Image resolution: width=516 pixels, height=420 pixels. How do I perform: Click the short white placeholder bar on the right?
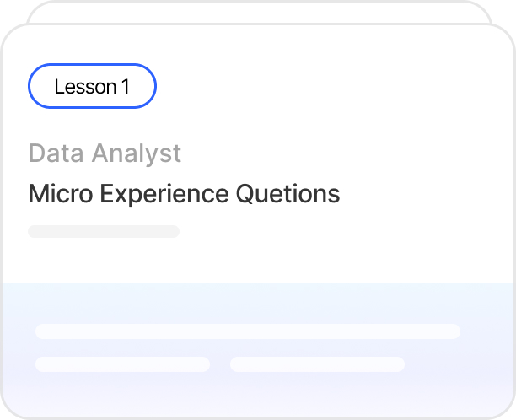317,364
